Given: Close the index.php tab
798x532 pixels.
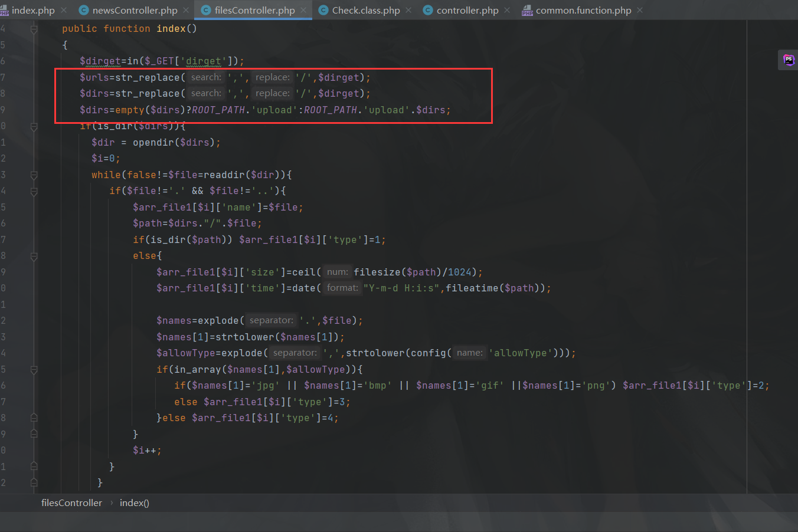Looking at the screenshot, I should (x=64, y=10).
